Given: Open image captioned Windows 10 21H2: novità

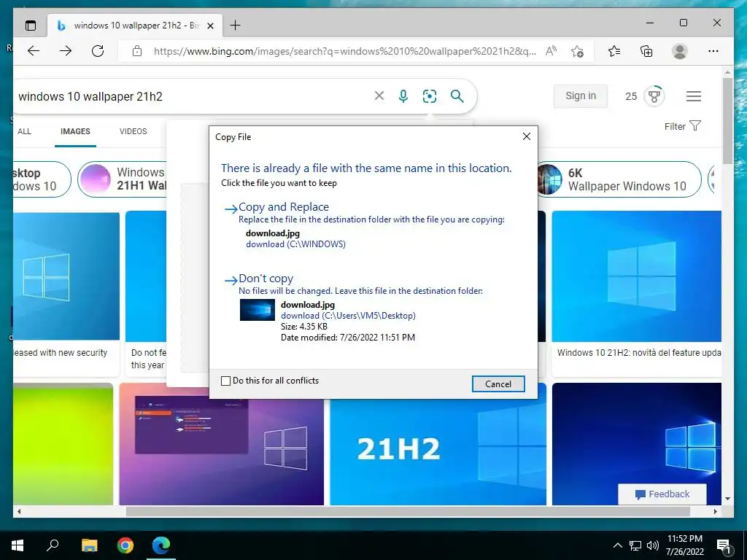Looking at the screenshot, I should [636, 276].
